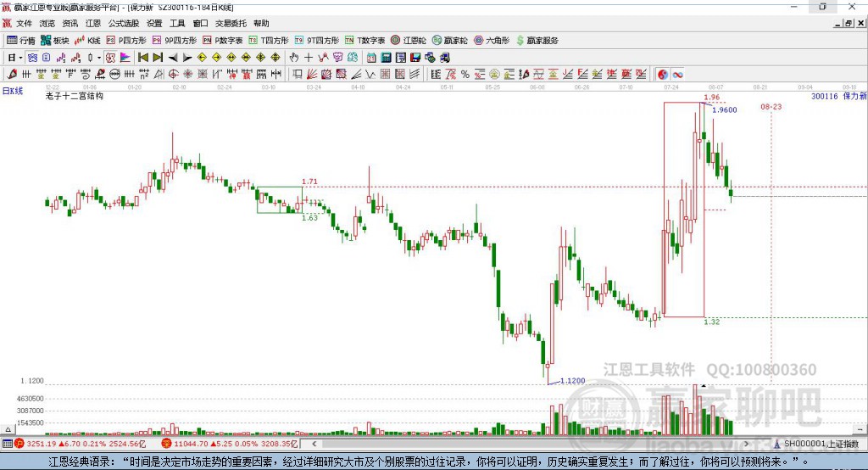Open the 文件 menu
Viewport: 868px width, 470px height.
[24, 23]
